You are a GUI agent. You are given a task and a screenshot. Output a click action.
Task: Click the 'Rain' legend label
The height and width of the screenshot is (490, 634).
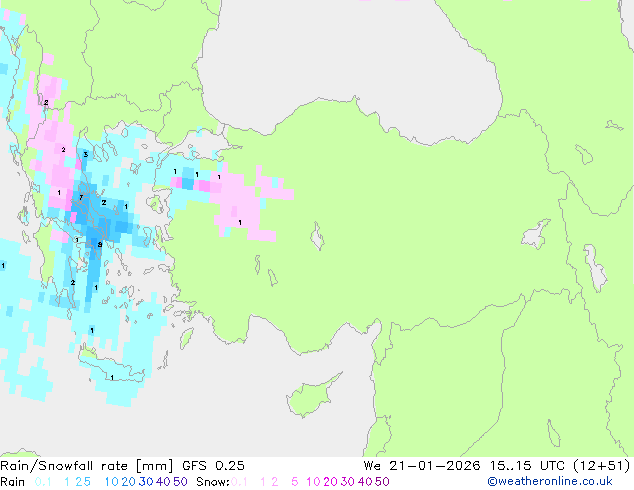point(13,482)
